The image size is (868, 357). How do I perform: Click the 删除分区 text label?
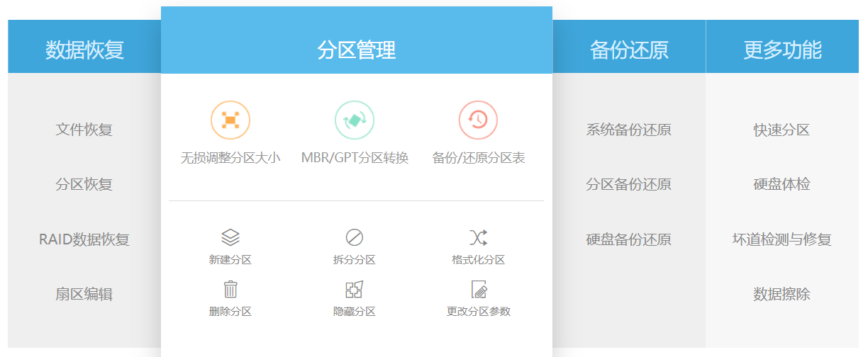pos(230,312)
